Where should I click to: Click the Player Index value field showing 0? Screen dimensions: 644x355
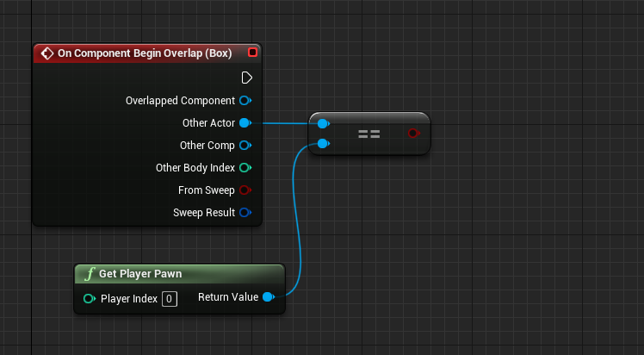170,299
